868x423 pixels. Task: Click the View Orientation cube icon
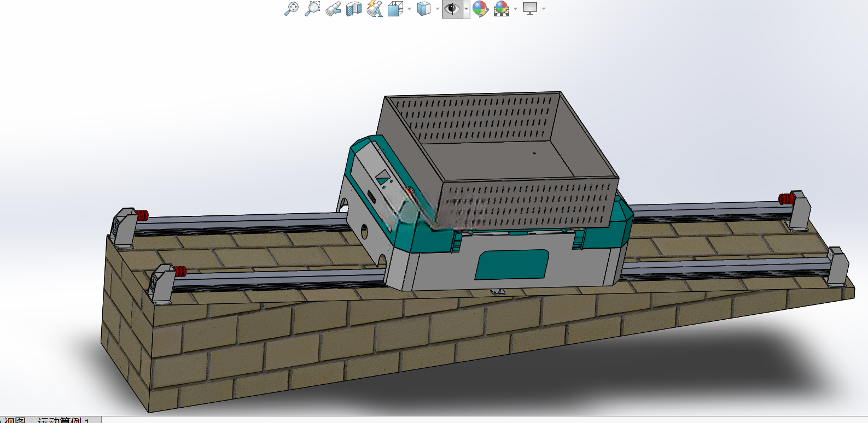395,8
